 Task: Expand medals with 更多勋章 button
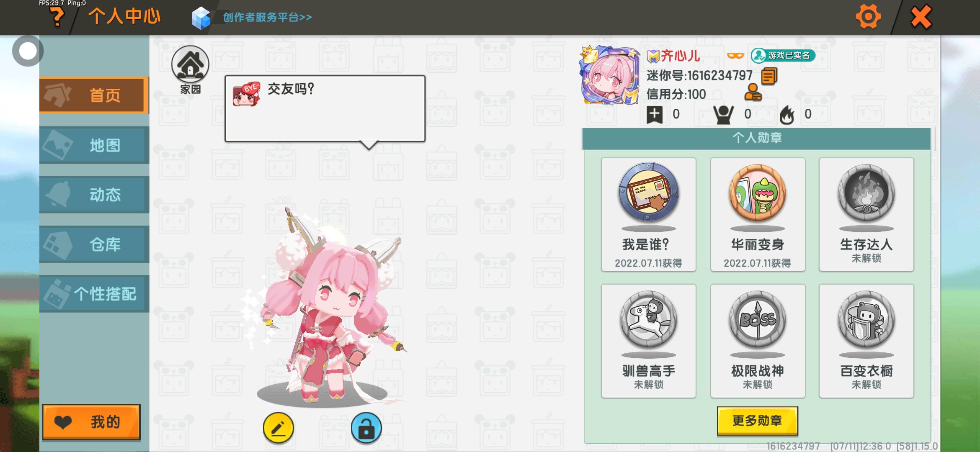coord(757,421)
